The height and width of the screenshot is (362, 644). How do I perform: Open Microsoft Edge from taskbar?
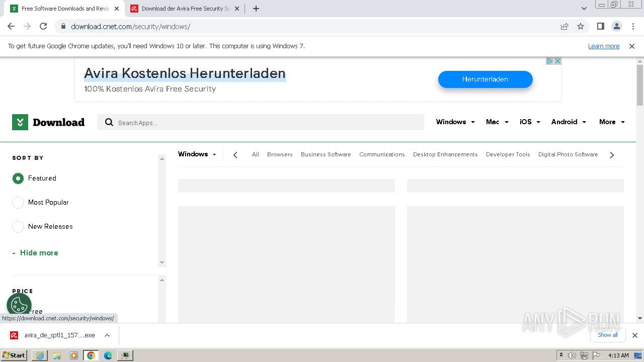108,355
